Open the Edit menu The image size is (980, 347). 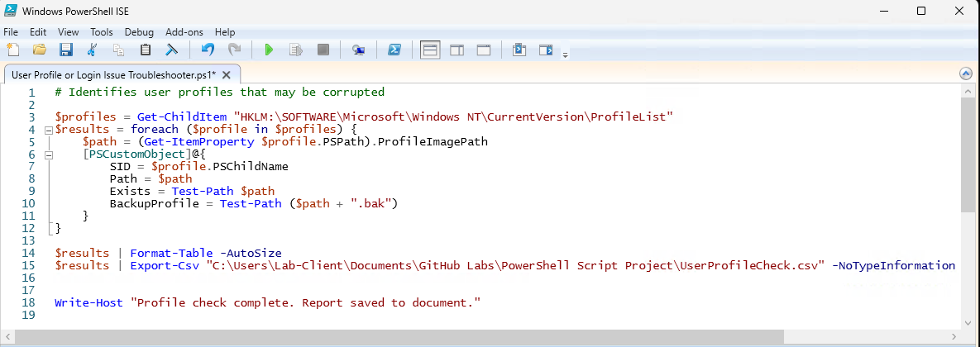pyautogui.click(x=38, y=32)
